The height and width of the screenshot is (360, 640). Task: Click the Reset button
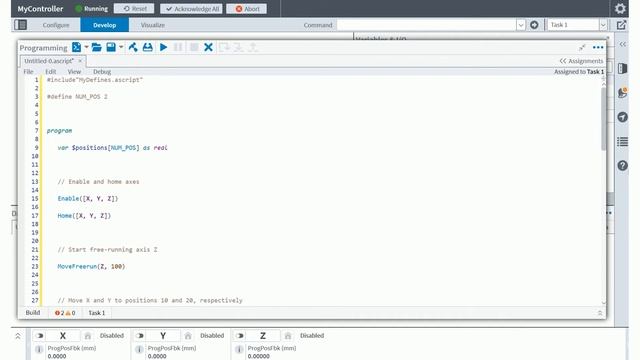134,9
